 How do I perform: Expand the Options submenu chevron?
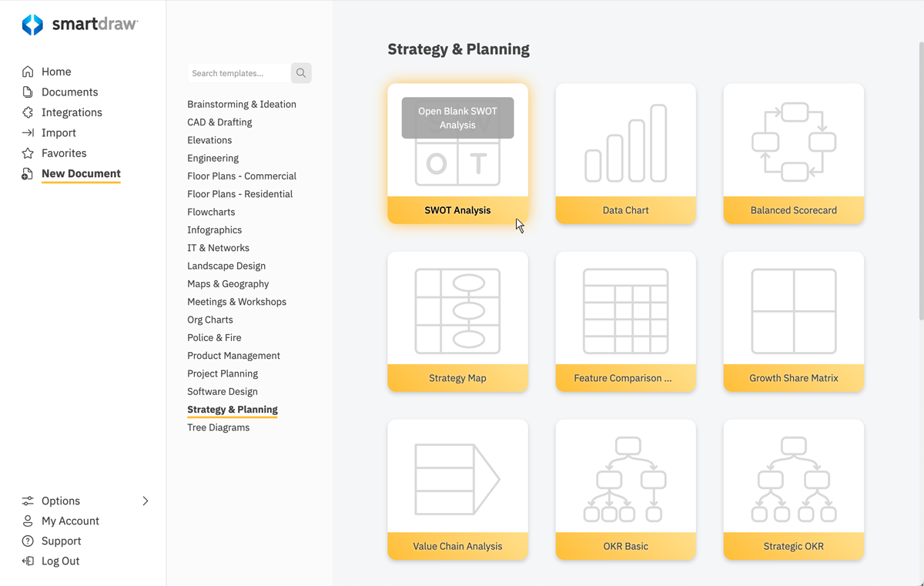coord(146,501)
